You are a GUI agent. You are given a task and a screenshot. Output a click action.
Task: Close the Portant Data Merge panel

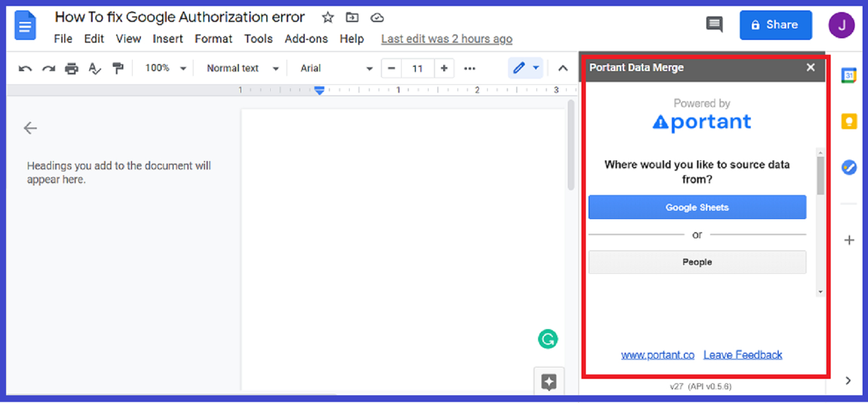[x=810, y=67]
